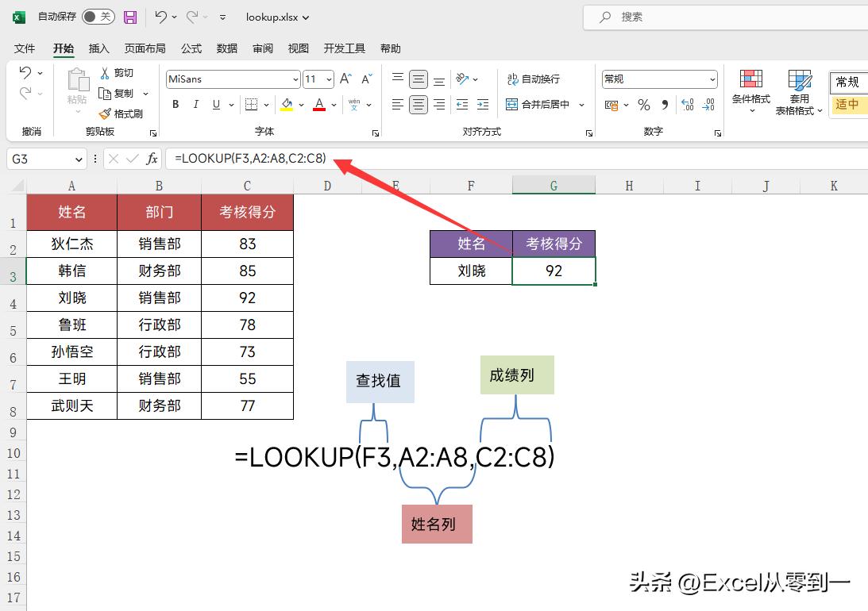Click the formula bar containing LOOKUP formula
The image size is (868, 611).
(516, 159)
